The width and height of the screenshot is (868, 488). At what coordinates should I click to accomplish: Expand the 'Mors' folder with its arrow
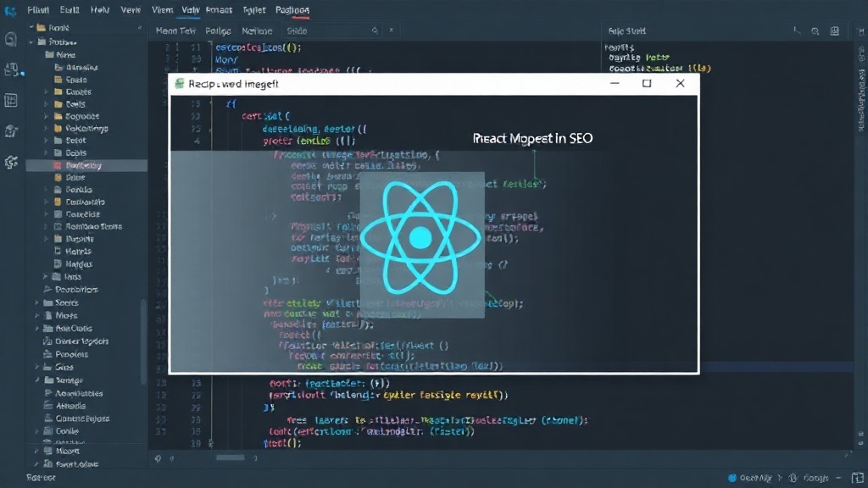point(37,315)
